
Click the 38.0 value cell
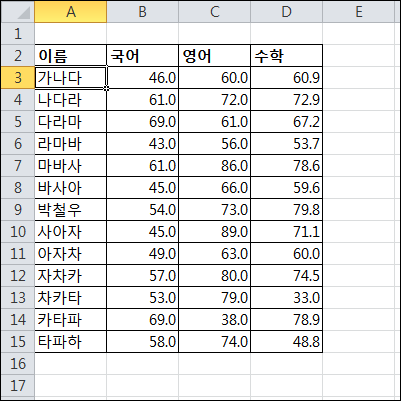tap(215, 320)
